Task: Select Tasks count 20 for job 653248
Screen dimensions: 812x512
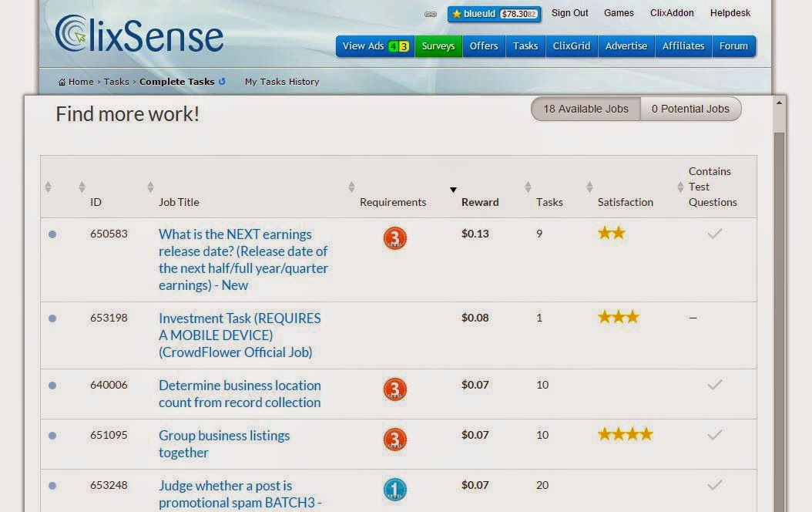Action: (x=542, y=485)
